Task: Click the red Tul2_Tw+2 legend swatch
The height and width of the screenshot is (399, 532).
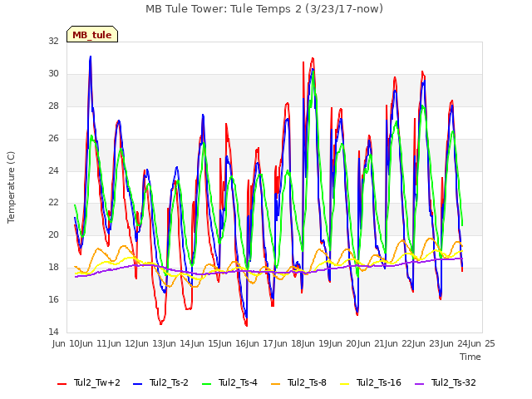Action: click(62, 384)
